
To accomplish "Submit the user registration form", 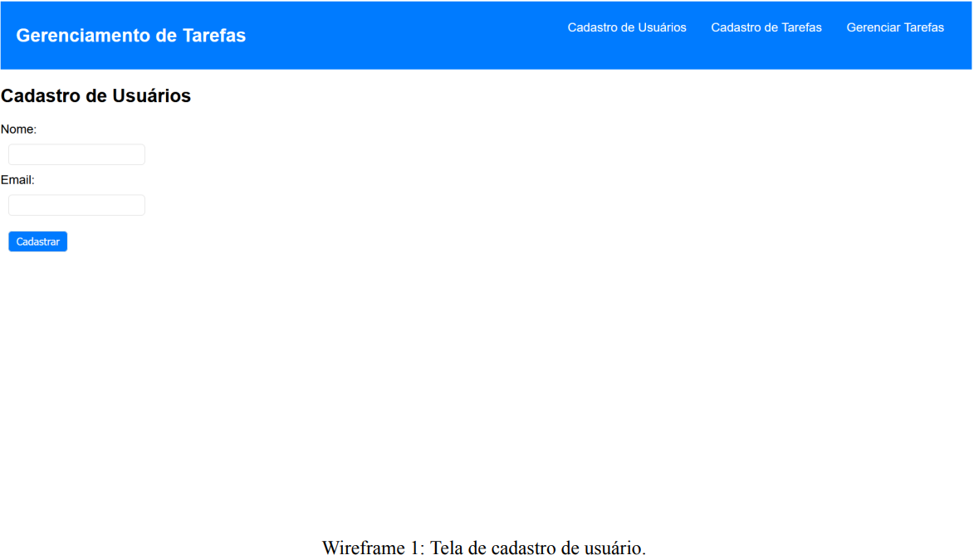I will coord(37,241).
